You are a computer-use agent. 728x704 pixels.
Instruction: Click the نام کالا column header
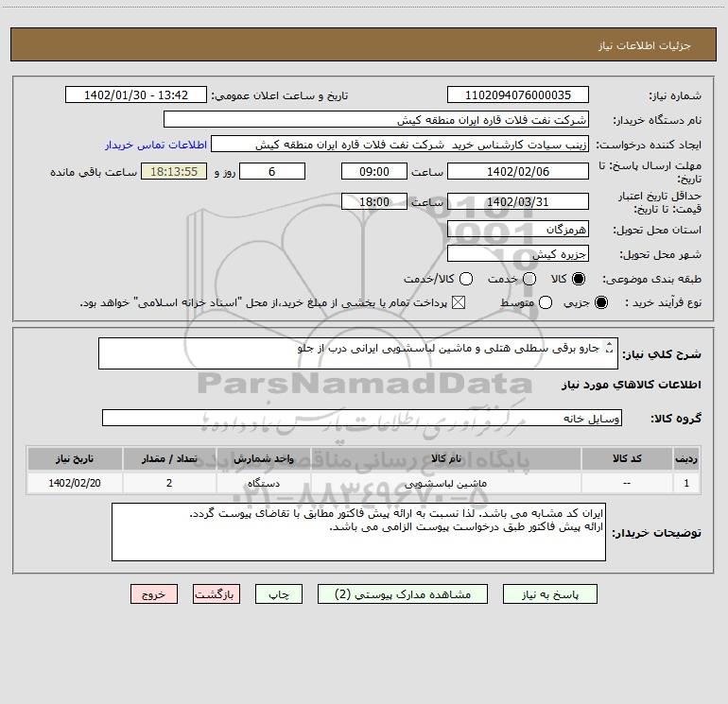[x=446, y=458]
